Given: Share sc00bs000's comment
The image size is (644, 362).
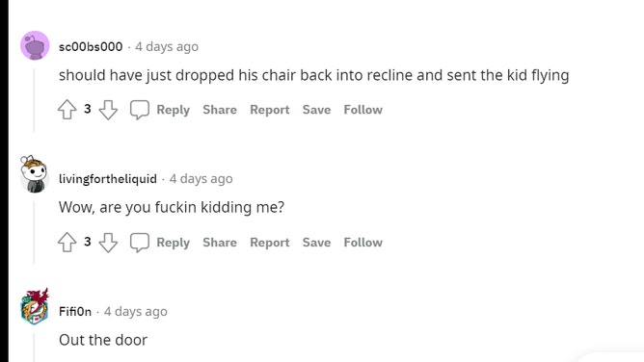Looking at the screenshot, I should (x=220, y=110).
